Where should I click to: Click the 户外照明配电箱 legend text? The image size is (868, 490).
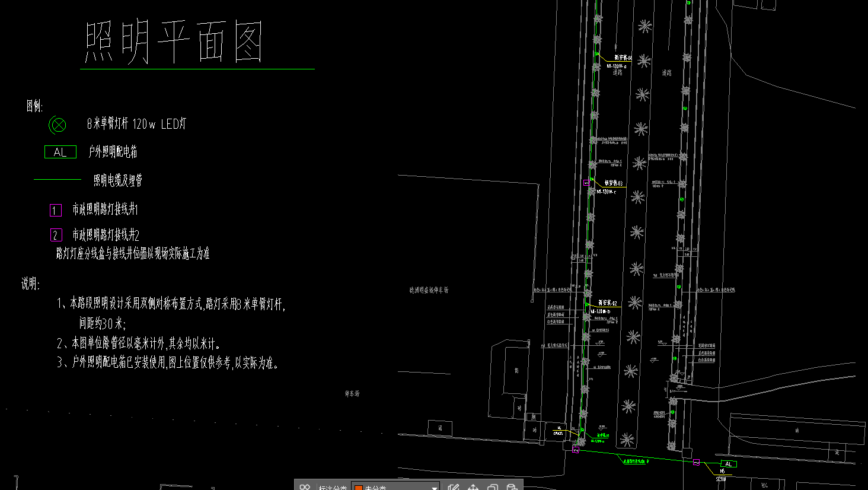113,152
